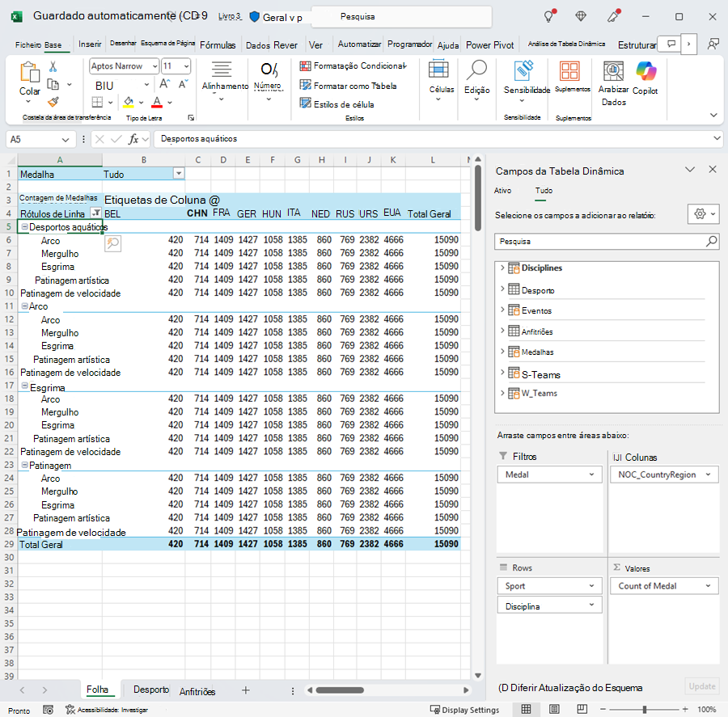Add a new sheet with plus button

tap(246, 690)
